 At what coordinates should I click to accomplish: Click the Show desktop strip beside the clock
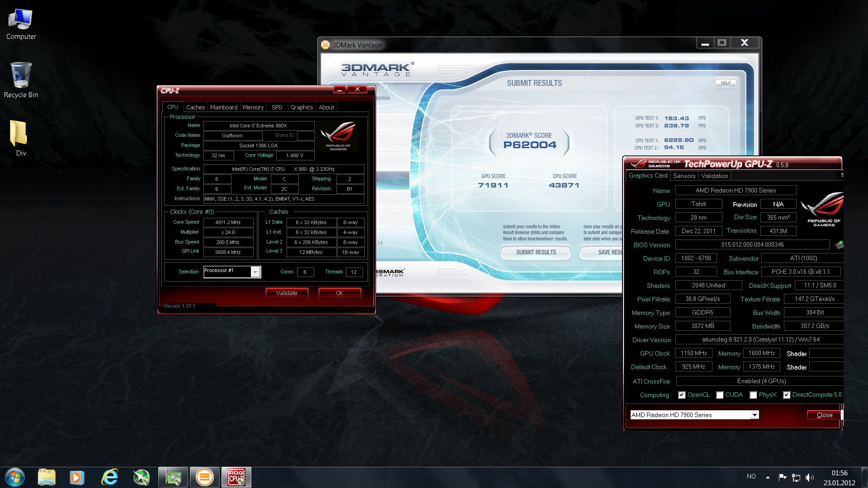pos(864,478)
